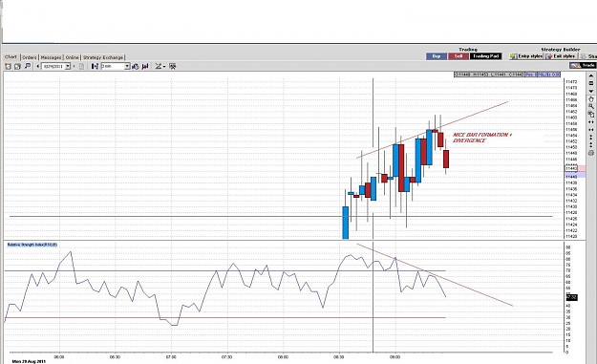The width and height of the screenshot is (597, 364).
Task: Select the magnifier zoom tool
Action: point(591,106)
